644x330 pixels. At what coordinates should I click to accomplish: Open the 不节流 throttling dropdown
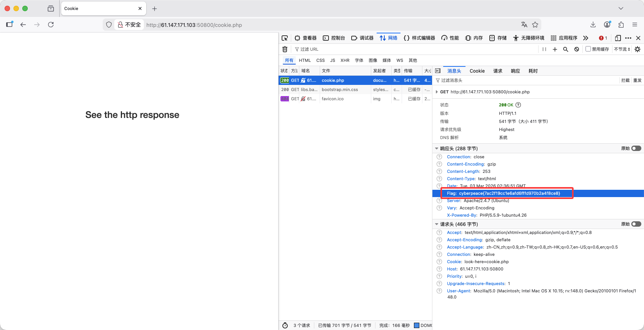[x=622, y=49]
